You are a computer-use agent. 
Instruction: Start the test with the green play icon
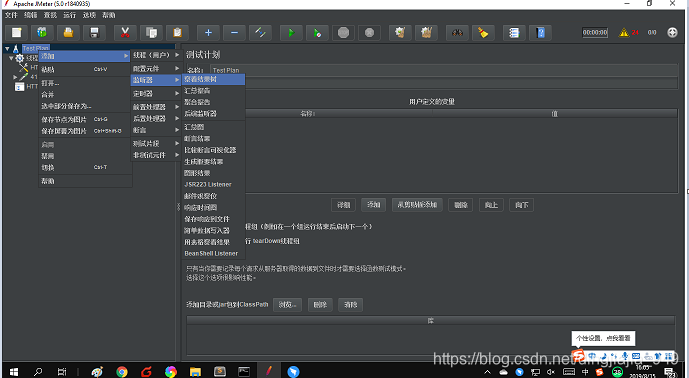(291, 33)
